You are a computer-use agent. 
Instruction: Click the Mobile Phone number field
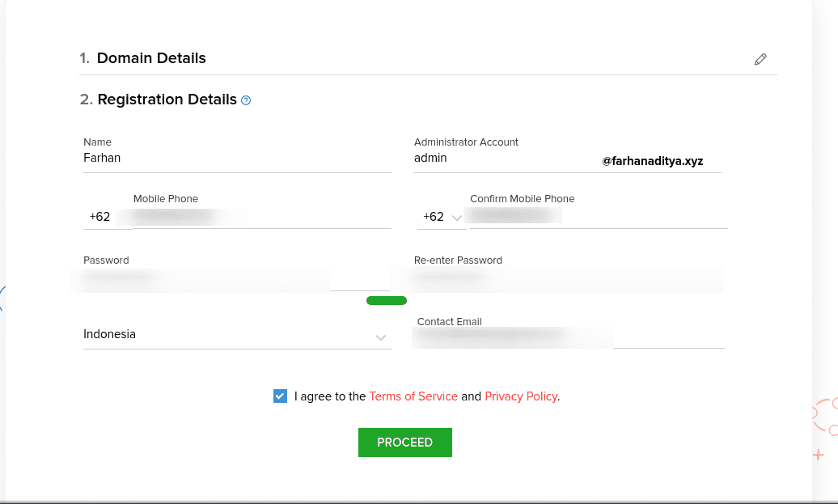260,217
